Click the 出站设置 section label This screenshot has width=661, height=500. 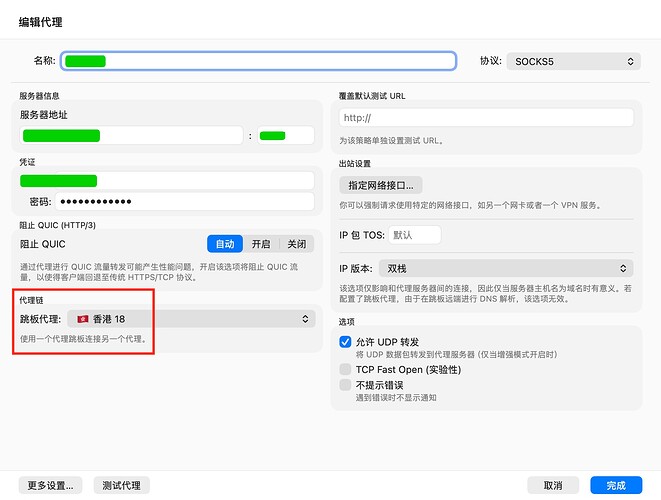[355, 164]
